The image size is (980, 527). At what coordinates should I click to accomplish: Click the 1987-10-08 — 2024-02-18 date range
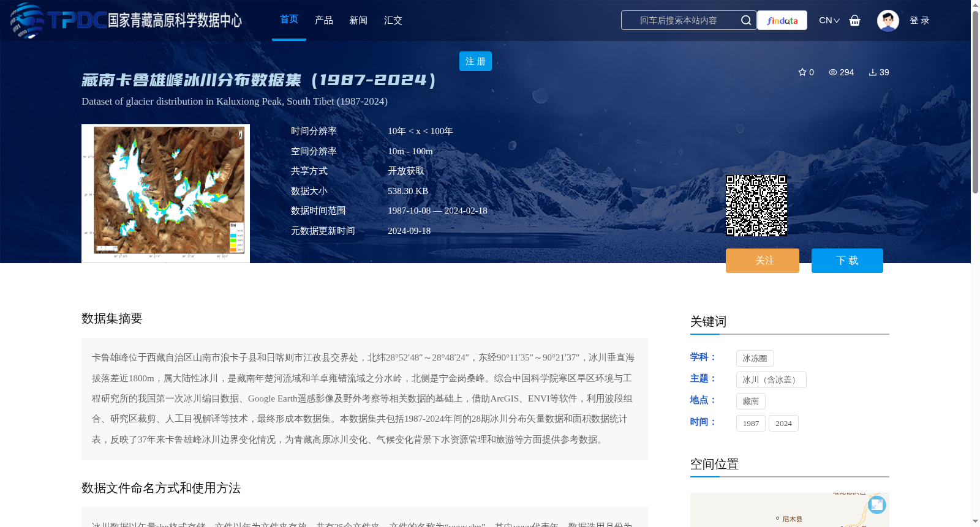tap(437, 211)
